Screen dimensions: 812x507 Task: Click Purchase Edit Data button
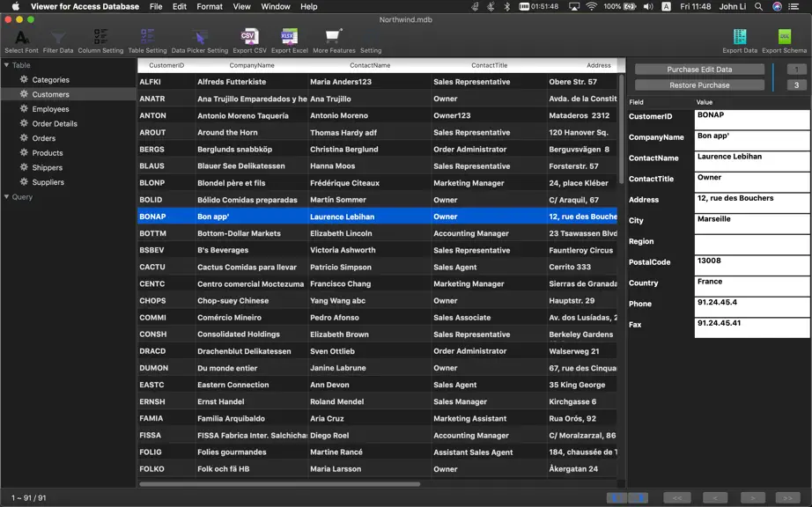(699, 70)
